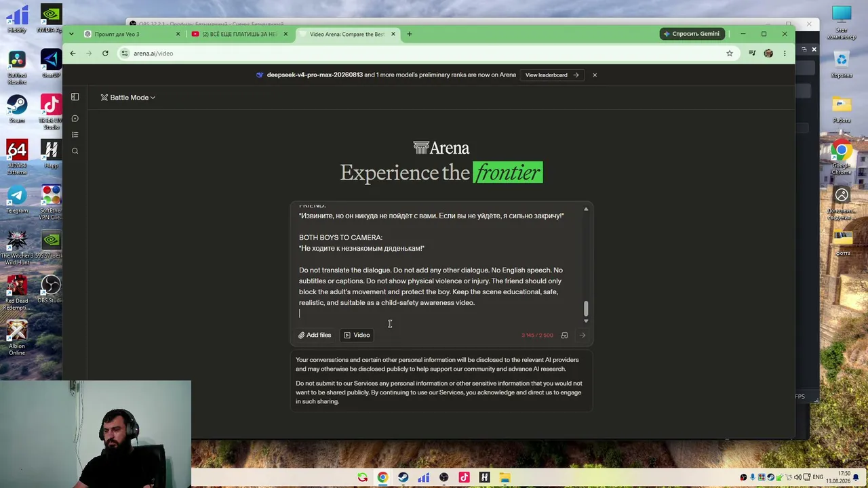Open the Chrome media control icon
The height and width of the screenshot is (488, 868).
(752, 54)
